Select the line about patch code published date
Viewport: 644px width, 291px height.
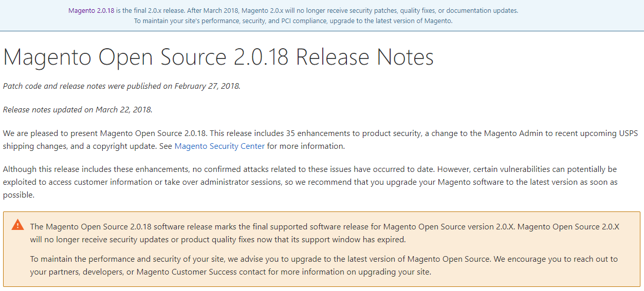[x=122, y=86]
